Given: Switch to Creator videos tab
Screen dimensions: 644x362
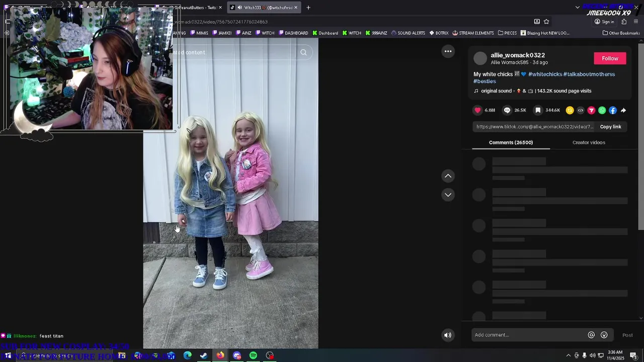Looking at the screenshot, I should click(x=589, y=142).
